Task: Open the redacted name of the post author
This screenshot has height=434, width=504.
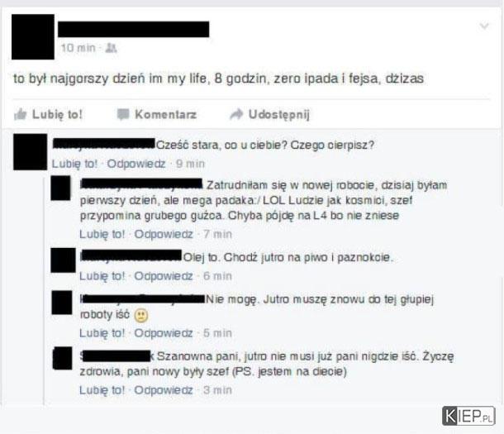Action: 133,29
